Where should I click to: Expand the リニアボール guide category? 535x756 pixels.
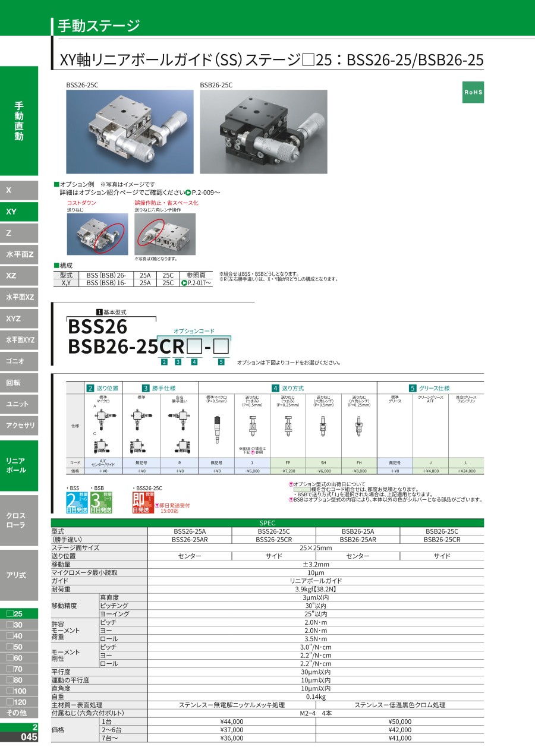click(19, 465)
